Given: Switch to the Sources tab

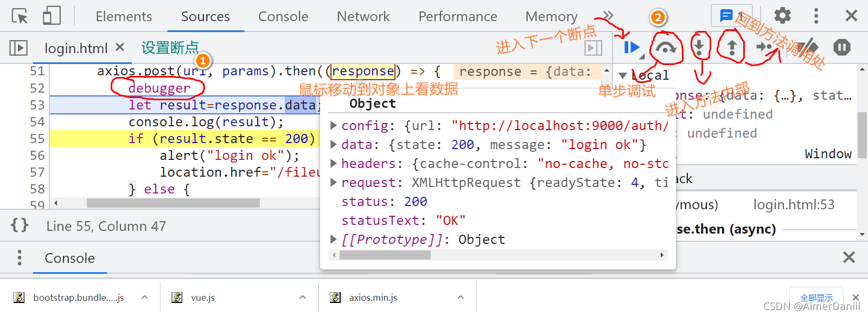Looking at the screenshot, I should point(205,17).
